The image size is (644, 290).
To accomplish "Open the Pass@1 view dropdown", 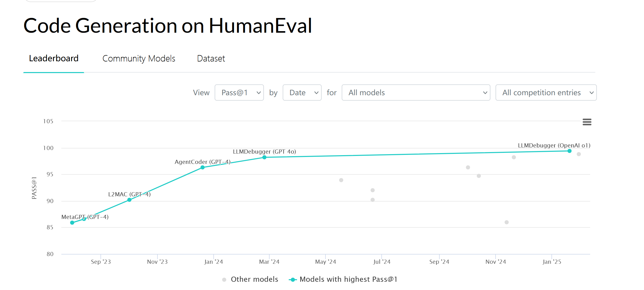I will pos(239,93).
